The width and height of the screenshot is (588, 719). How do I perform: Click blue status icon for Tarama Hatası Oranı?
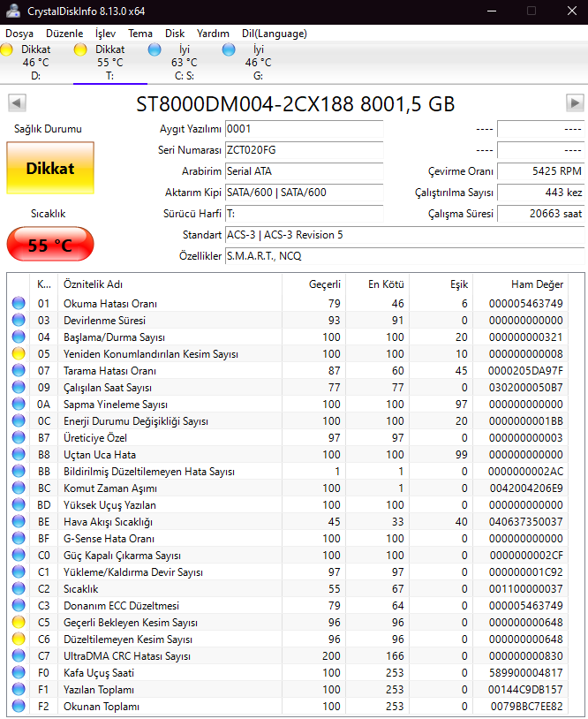pyautogui.click(x=19, y=370)
